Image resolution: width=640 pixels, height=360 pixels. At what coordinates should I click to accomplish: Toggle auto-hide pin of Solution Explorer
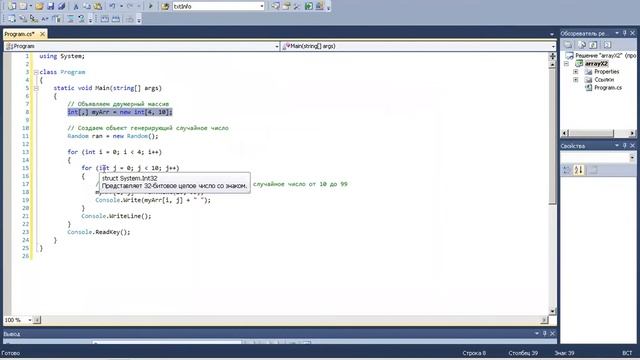[624, 33]
